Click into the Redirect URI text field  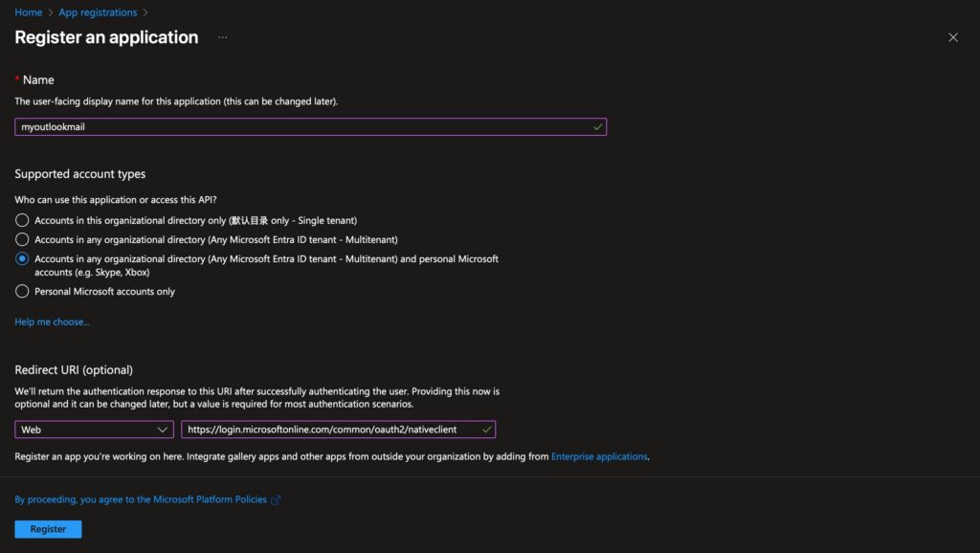point(330,430)
